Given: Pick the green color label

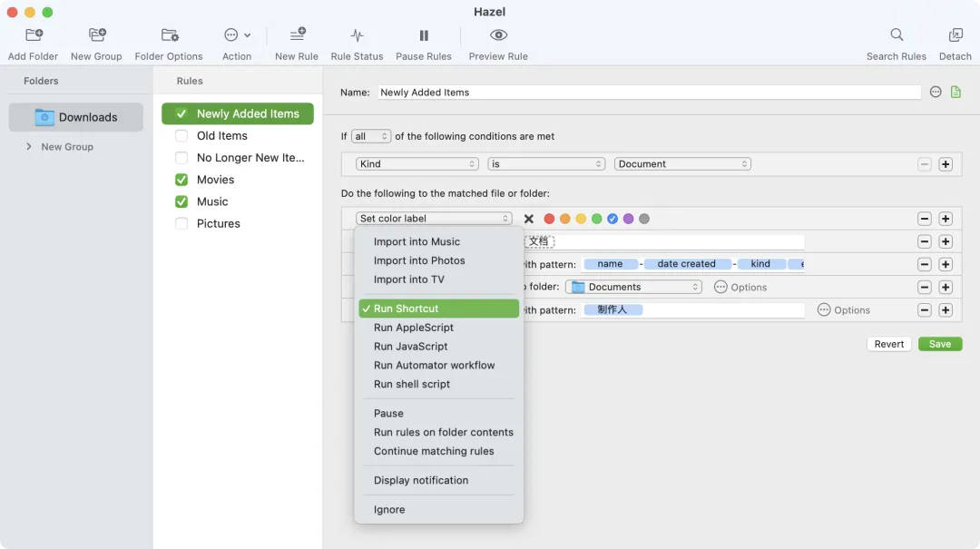Looking at the screenshot, I should click(597, 219).
